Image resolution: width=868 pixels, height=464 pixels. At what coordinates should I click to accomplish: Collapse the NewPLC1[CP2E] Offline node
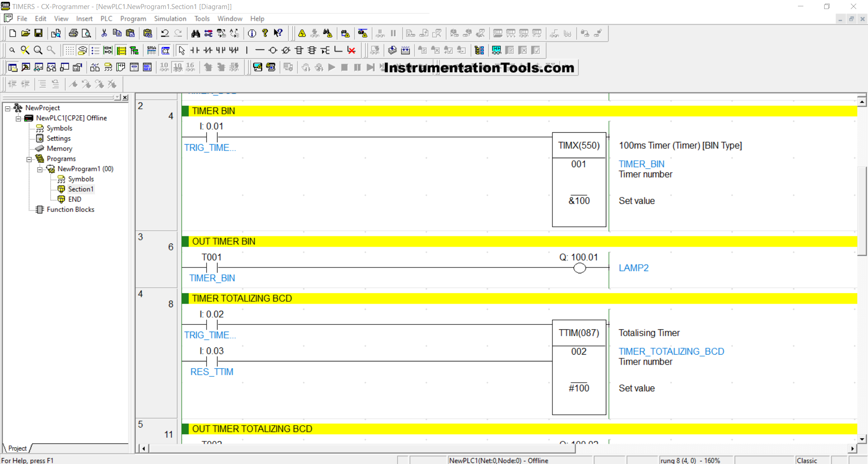[x=19, y=118]
